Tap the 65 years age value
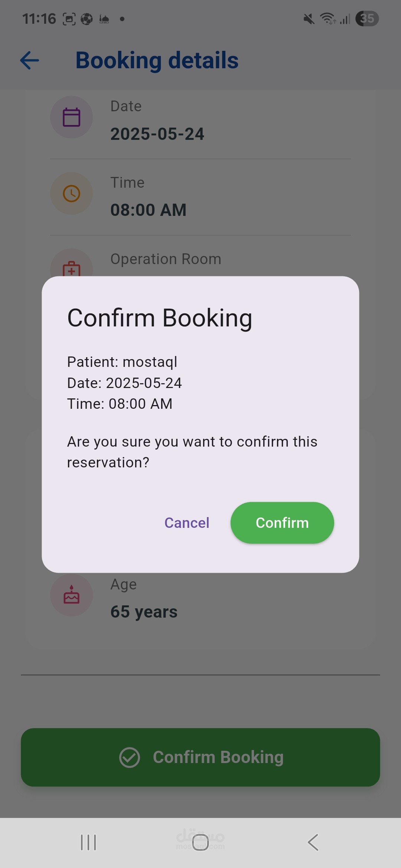Image resolution: width=401 pixels, height=868 pixels. coord(144,612)
